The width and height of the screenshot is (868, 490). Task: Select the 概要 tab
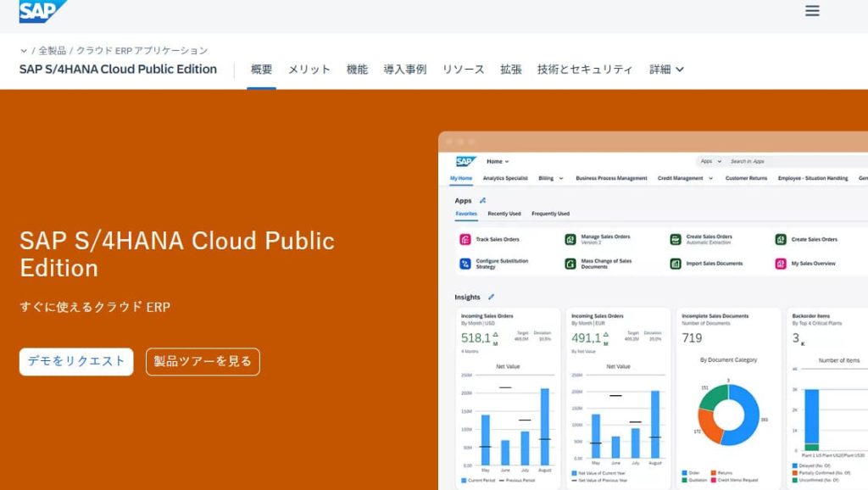tap(261, 70)
